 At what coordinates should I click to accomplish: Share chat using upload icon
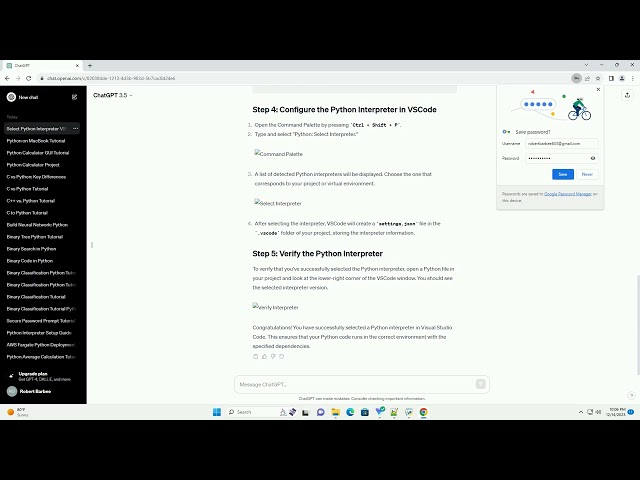point(627,95)
